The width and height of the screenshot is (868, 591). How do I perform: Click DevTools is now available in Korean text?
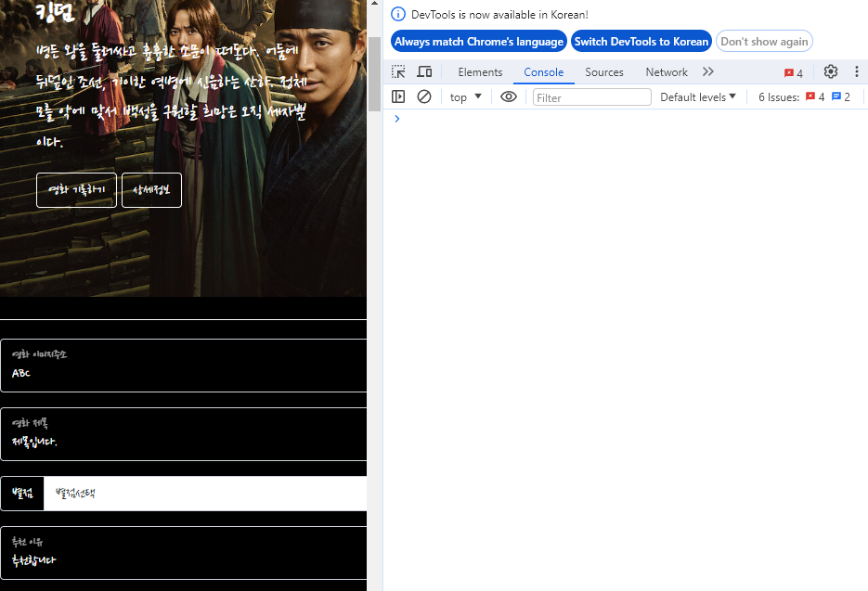(x=499, y=15)
